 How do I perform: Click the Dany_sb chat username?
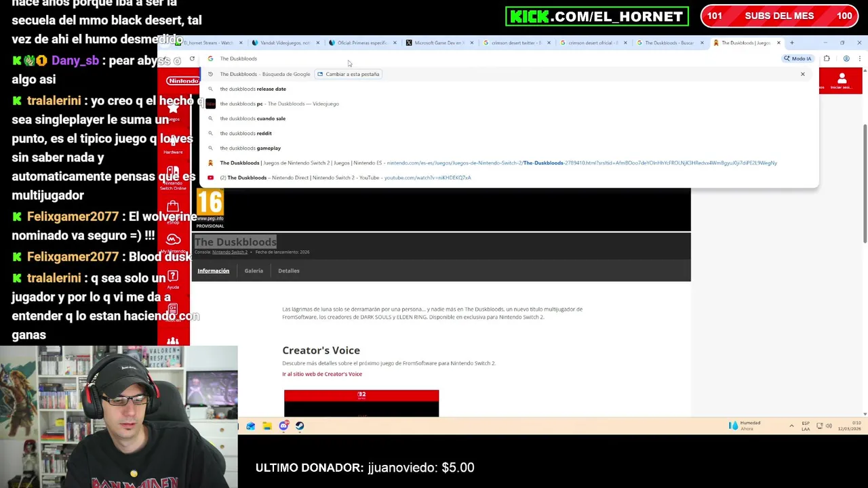[75, 61]
